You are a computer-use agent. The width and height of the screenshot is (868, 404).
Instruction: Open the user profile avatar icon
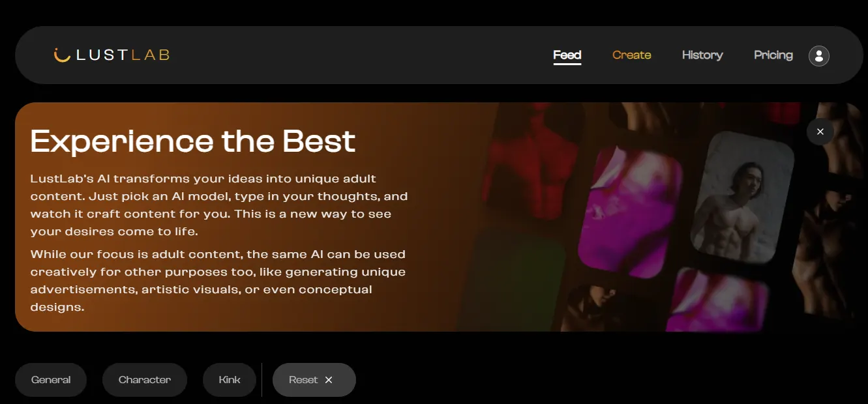[x=818, y=55]
